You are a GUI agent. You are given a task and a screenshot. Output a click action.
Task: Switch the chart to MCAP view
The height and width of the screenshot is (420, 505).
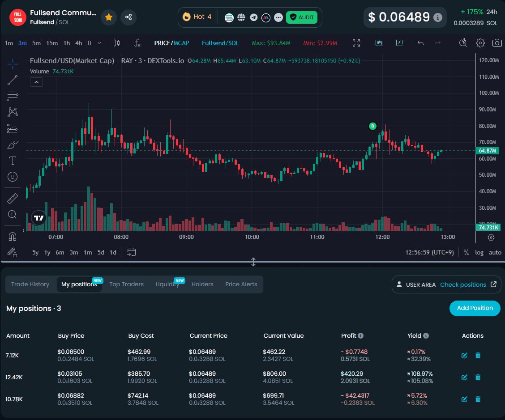(x=181, y=43)
